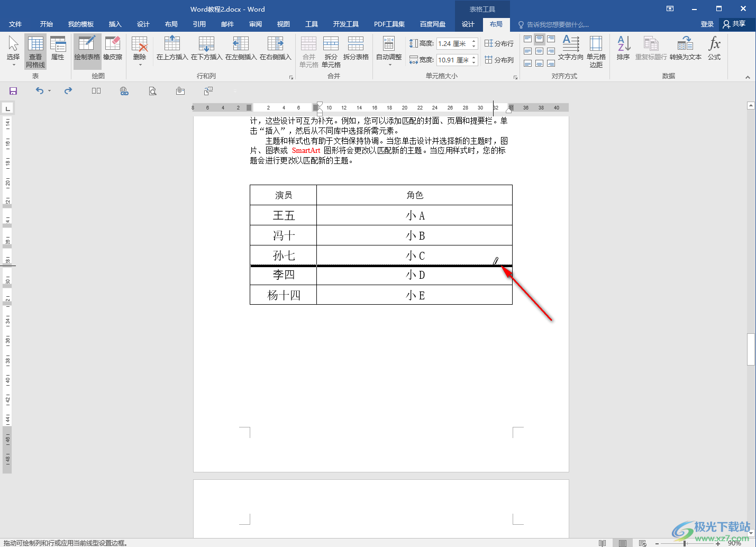Open the AutoFit dropdown
The width and height of the screenshot is (756, 547).
(389, 51)
